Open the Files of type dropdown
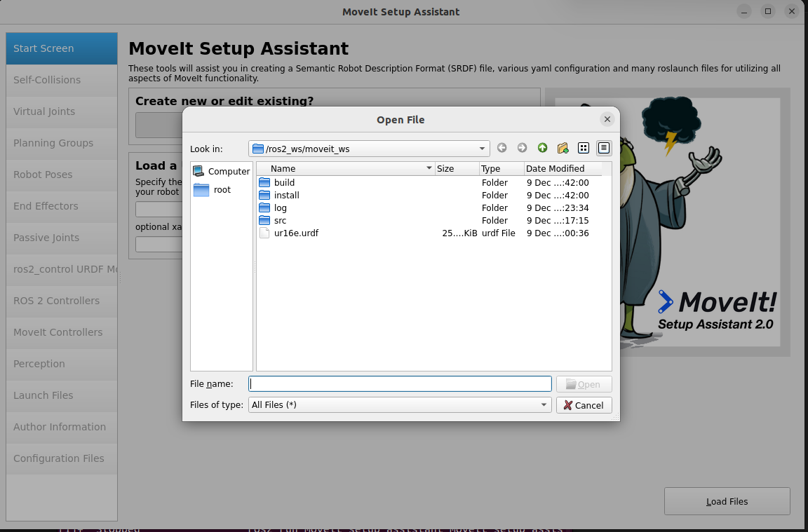This screenshot has height=532, width=808. 544,405
